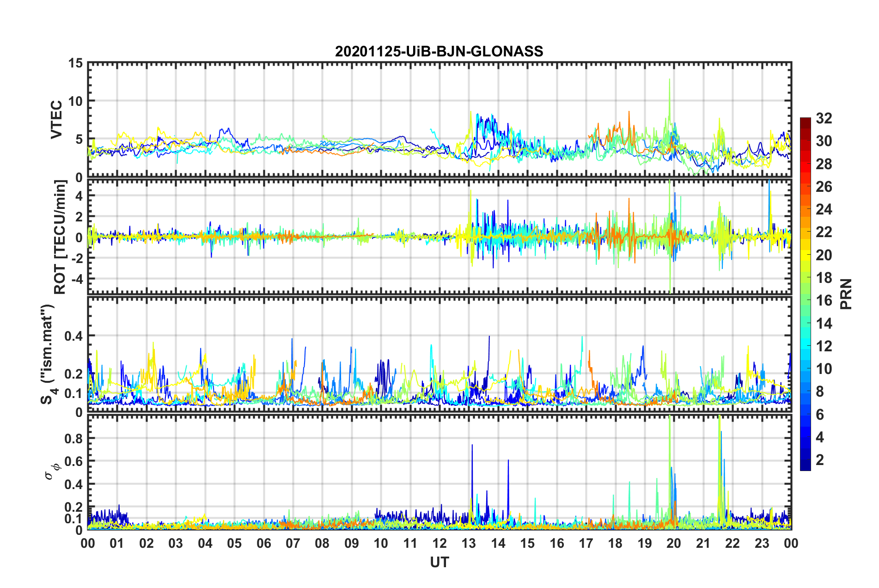Click colorbar tick label 8
Screen dimensions: 879x588
point(820,392)
